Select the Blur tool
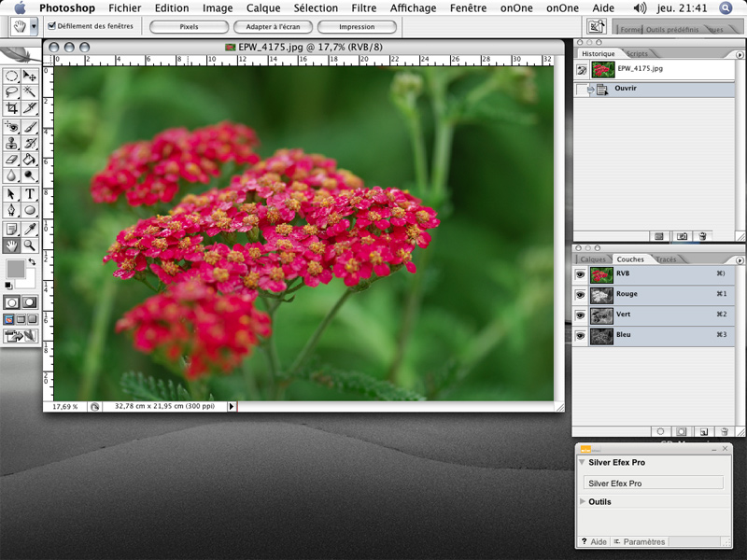The height and width of the screenshot is (560, 747). pyautogui.click(x=11, y=175)
